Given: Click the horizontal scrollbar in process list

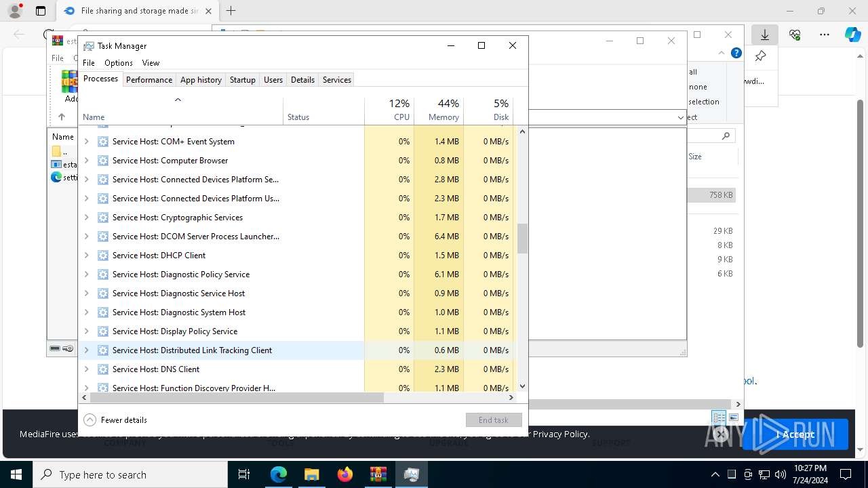Looking at the screenshot, I should (236, 398).
